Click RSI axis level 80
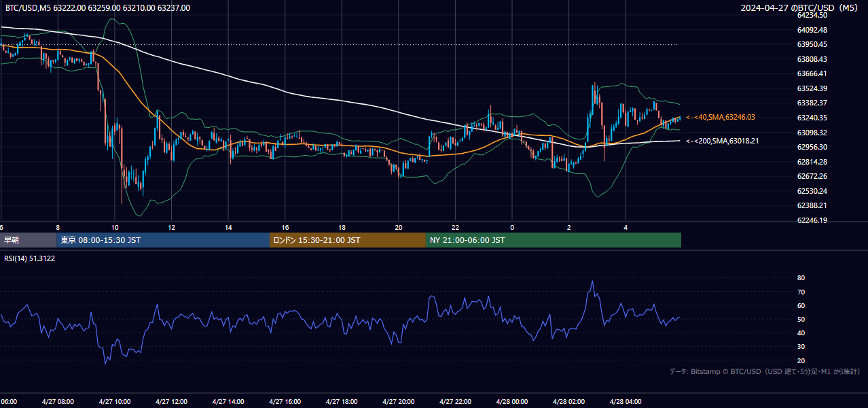Screen dimensions: 868x408 [x=801, y=278]
